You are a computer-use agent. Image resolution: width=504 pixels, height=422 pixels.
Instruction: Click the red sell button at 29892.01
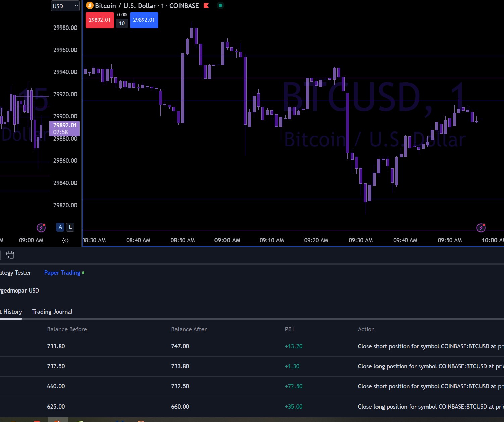(100, 20)
